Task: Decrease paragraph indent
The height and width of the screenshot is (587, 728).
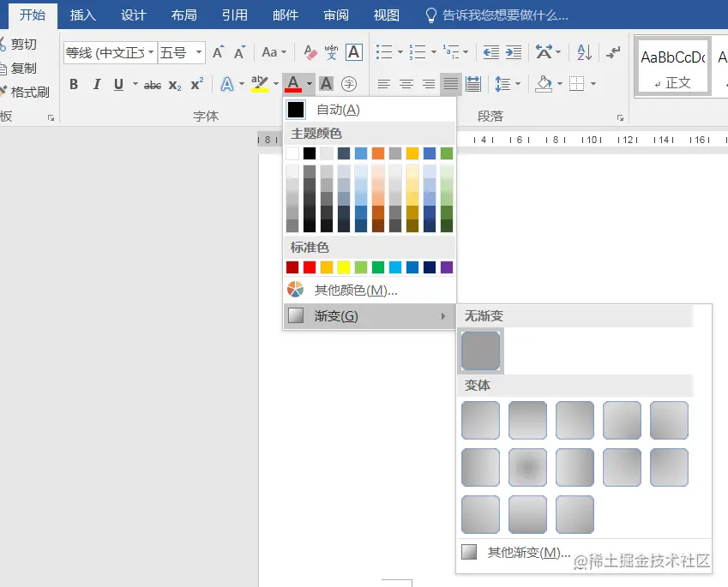Action: [490, 52]
